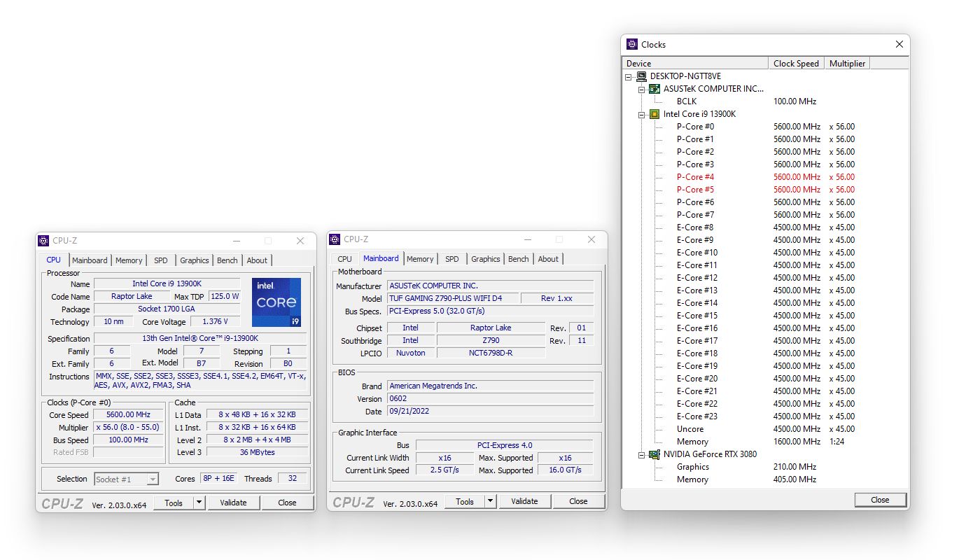Open Memory tab in the CPU-Z processor window

(129, 260)
